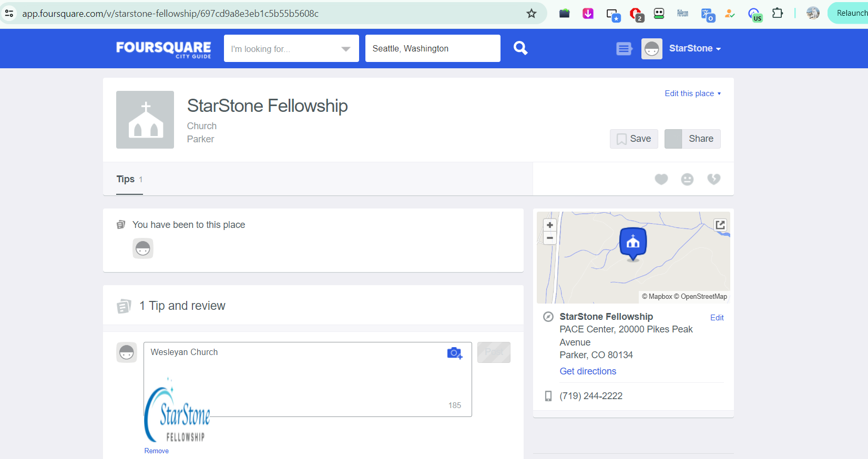Image resolution: width=868 pixels, height=459 pixels.
Task: Click the dark folder extension icon
Action: [x=564, y=13]
